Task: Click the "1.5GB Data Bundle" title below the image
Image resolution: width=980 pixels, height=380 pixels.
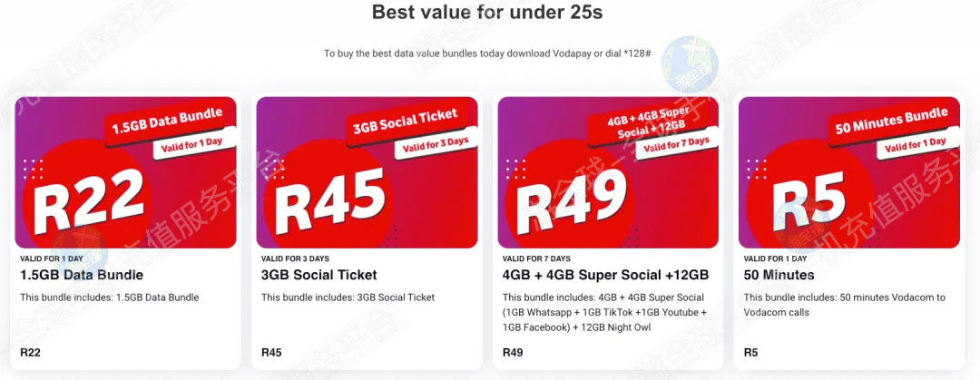Action: (82, 275)
